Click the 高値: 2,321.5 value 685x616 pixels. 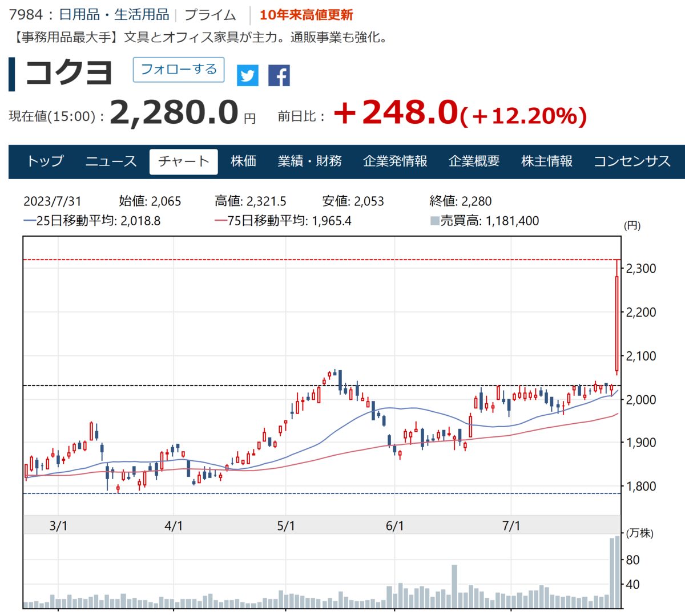pos(251,201)
